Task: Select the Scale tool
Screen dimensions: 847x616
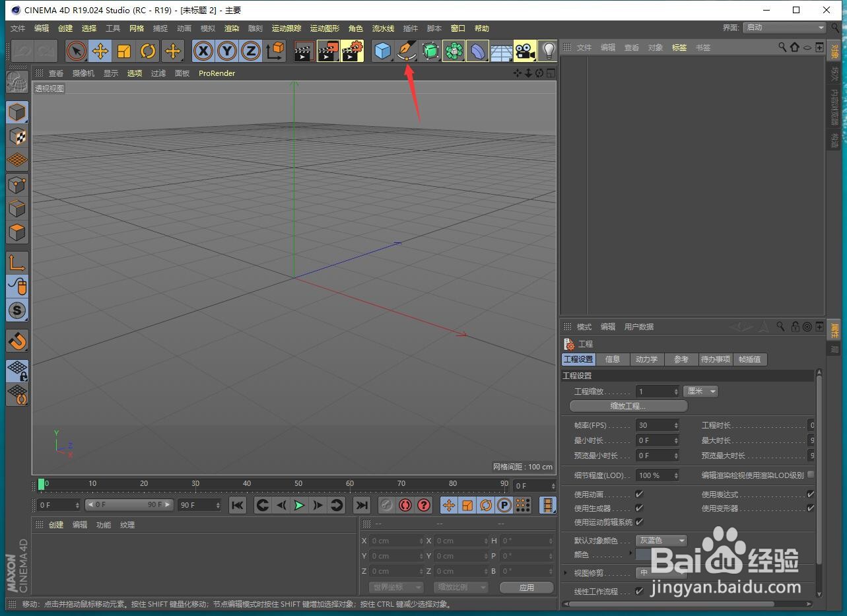Action: 124,51
